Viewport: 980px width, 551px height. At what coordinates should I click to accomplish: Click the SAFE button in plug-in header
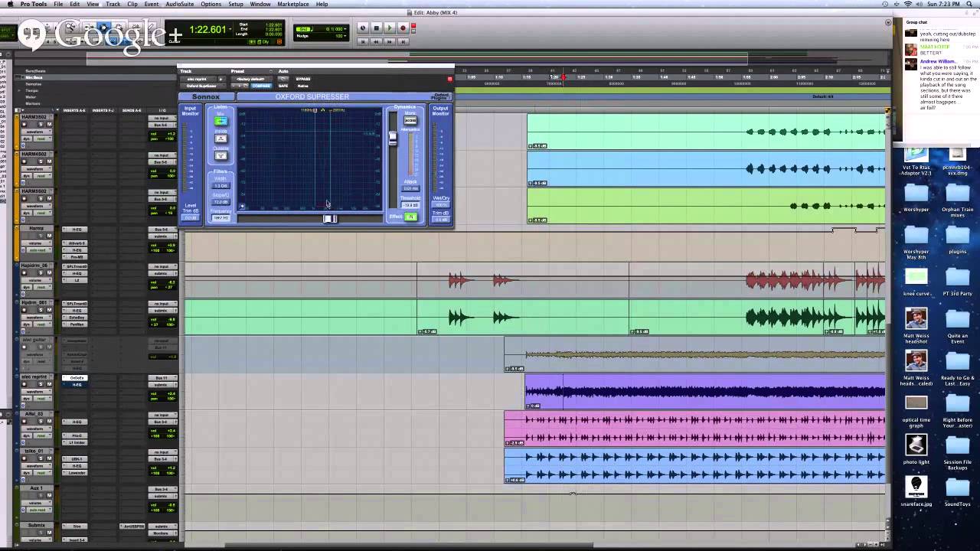click(x=283, y=86)
